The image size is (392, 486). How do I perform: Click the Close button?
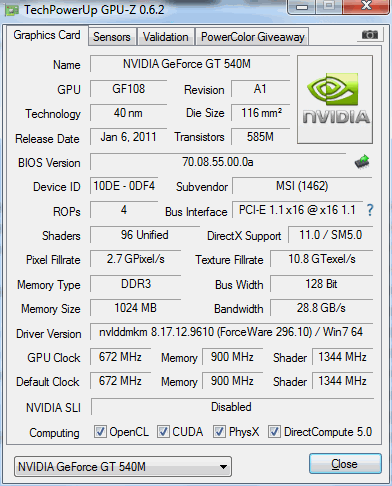345,464
